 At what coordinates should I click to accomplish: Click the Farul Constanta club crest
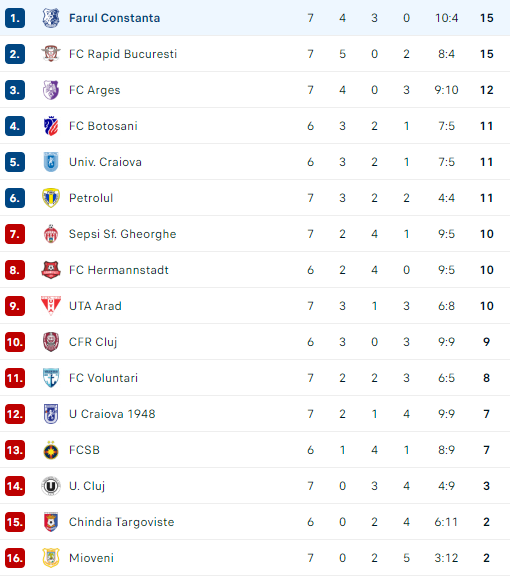point(51,18)
